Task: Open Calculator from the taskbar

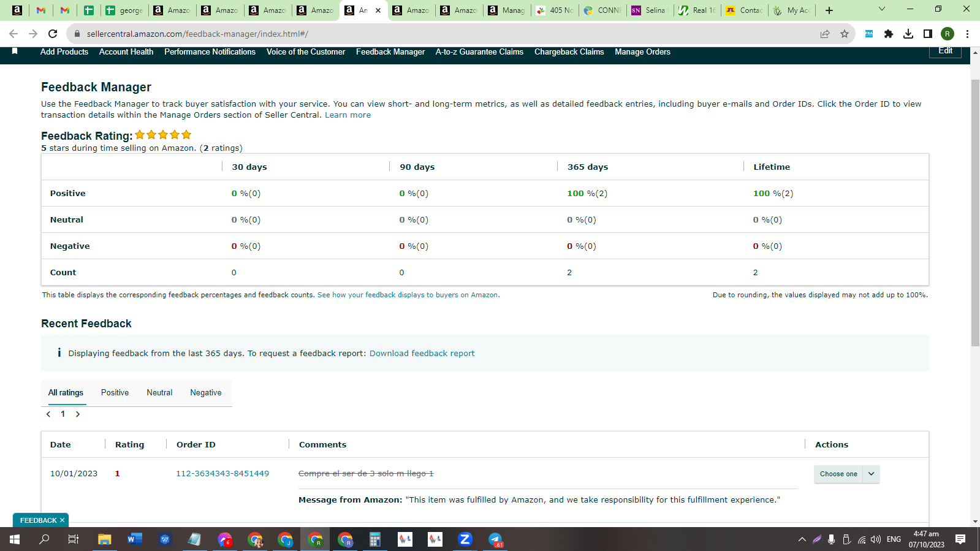Action: coord(375,539)
